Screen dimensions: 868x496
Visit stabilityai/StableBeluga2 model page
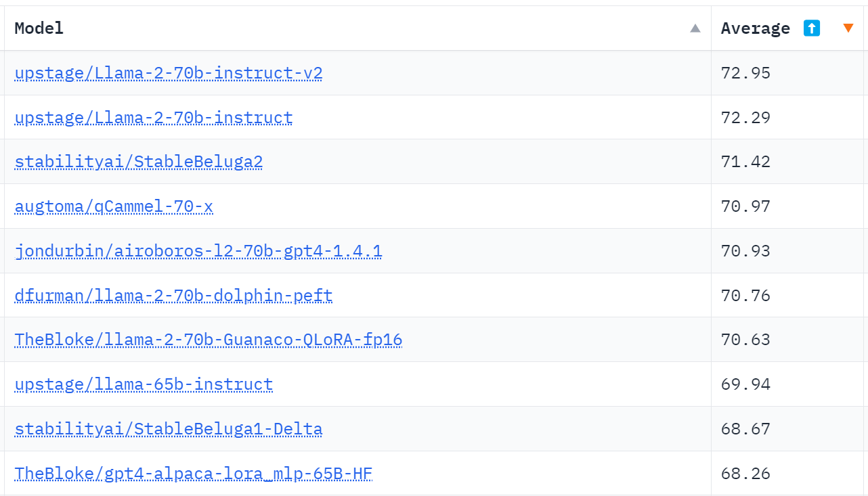139,162
